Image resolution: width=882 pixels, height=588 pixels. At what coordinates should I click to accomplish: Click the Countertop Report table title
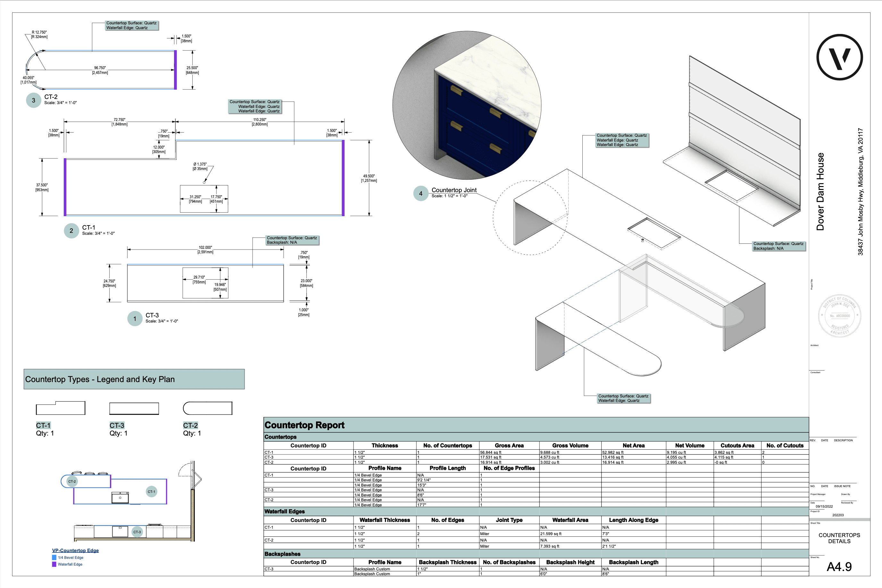click(304, 425)
